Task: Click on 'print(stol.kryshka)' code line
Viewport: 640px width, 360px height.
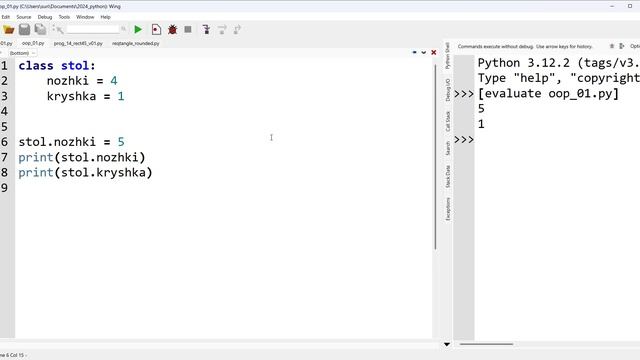Action: coord(85,173)
